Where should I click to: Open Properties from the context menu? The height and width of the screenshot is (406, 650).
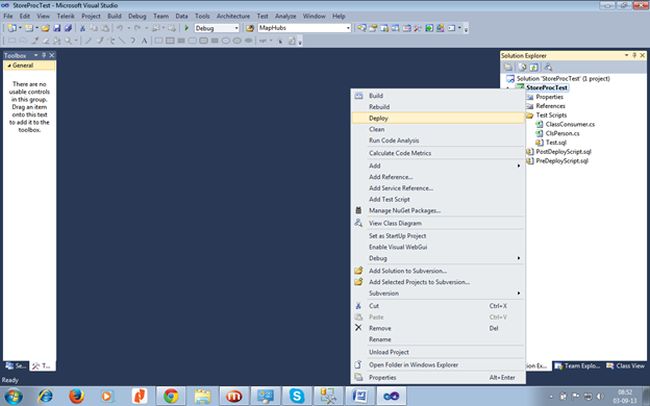438,378
